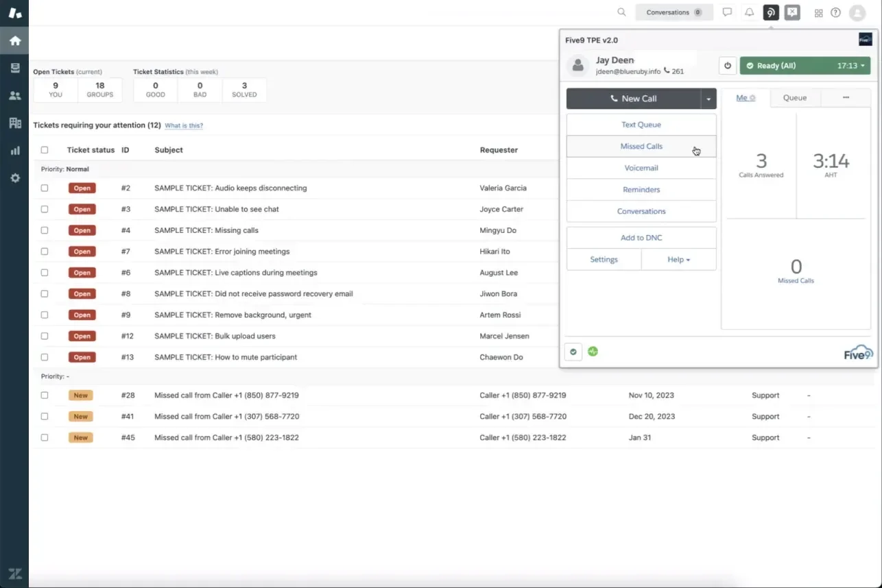Open the New Call dropdown arrow
Image resolution: width=882 pixels, height=588 pixels.
708,98
